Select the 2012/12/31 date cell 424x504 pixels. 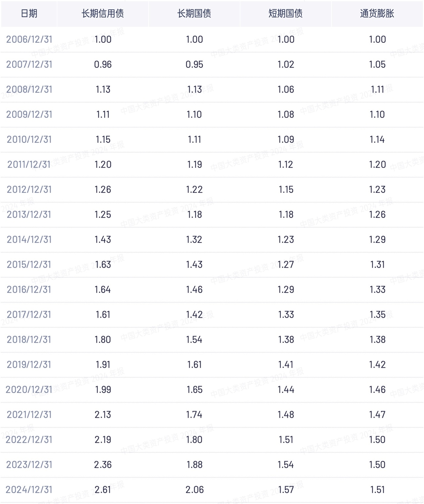[29, 190]
